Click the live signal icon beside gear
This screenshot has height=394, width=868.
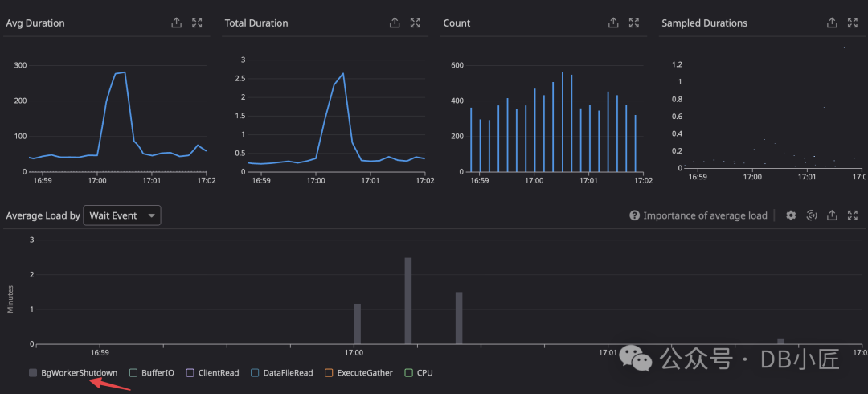(812, 215)
